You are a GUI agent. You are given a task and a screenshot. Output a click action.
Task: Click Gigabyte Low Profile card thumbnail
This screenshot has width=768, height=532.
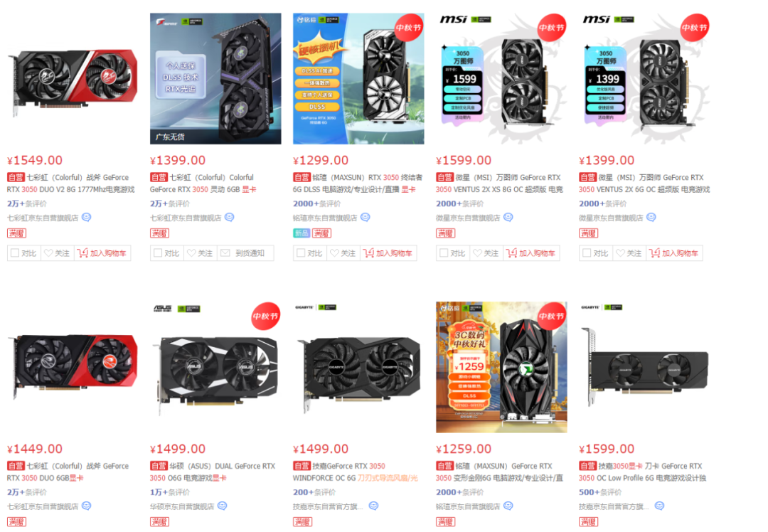644,367
